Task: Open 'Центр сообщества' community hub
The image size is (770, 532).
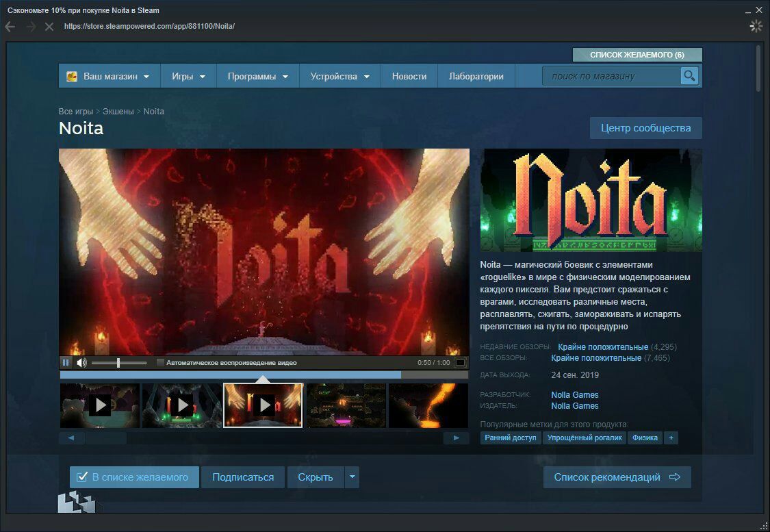Action: pos(645,128)
